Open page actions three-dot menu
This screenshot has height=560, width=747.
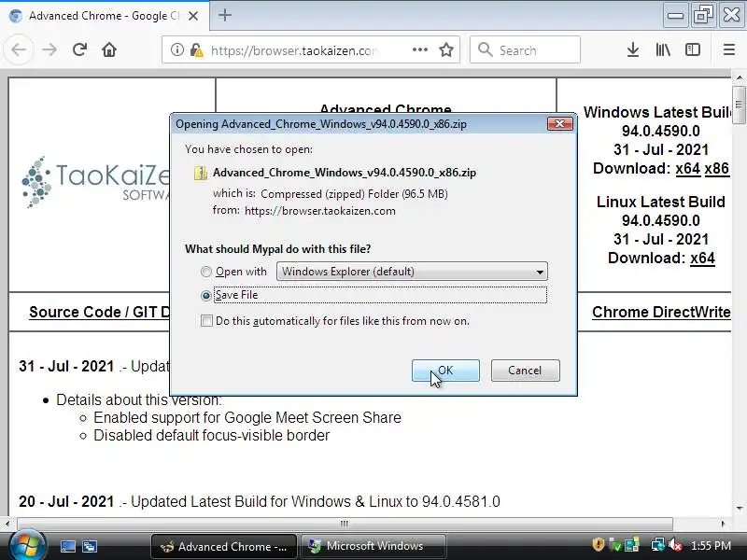[419, 49]
